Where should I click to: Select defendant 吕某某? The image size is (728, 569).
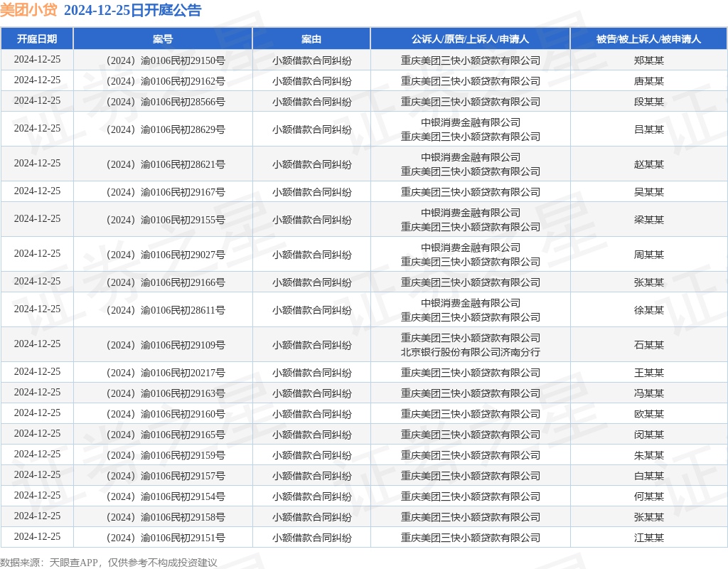point(648,129)
